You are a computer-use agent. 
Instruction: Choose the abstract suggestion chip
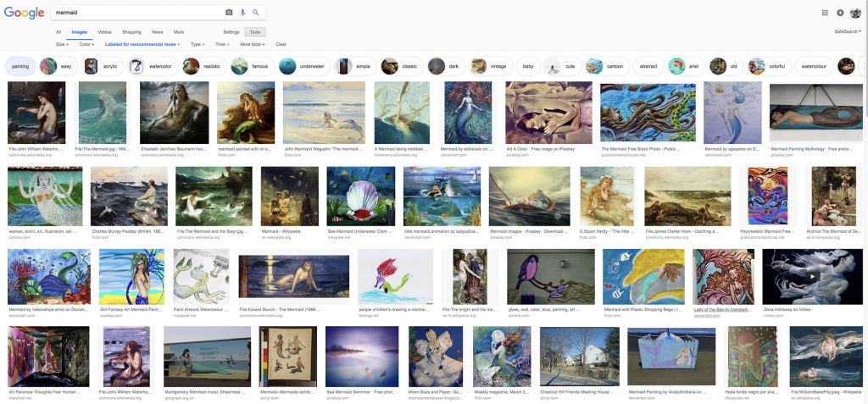648,66
